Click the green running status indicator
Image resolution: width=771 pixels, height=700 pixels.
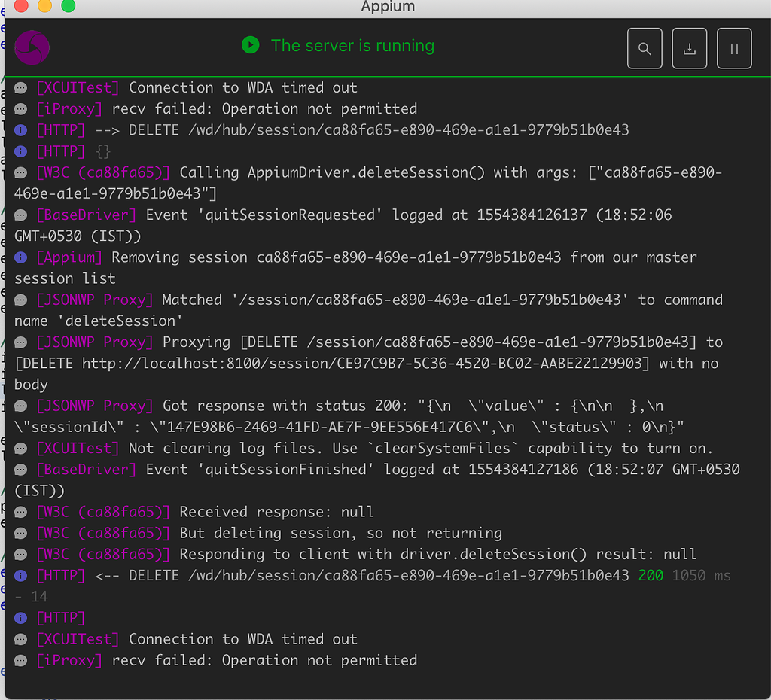pyautogui.click(x=250, y=45)
